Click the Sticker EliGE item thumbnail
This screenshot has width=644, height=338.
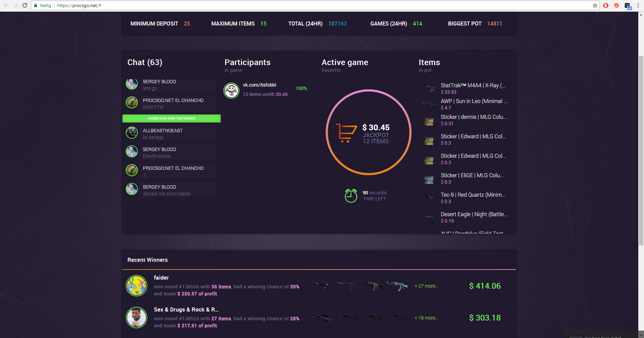(429, 180)
